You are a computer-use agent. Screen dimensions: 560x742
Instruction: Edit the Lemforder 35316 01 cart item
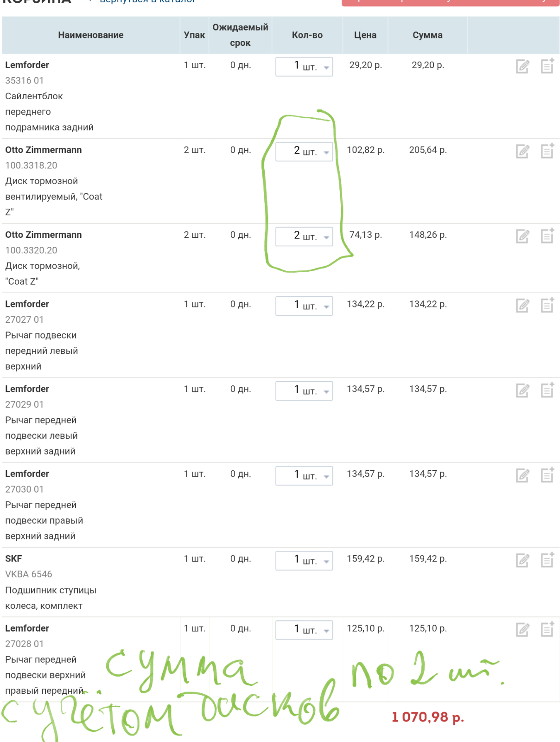coord(522,67)
